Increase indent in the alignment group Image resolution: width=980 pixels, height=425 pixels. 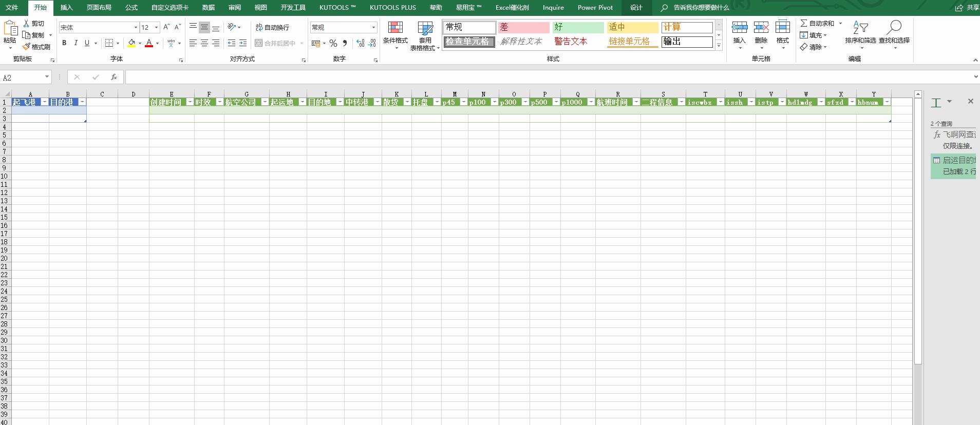[243, 43]
